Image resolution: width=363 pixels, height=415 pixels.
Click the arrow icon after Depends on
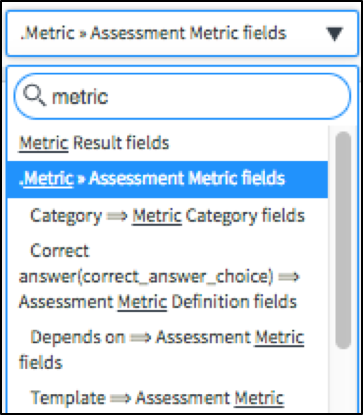coord(140,337)
